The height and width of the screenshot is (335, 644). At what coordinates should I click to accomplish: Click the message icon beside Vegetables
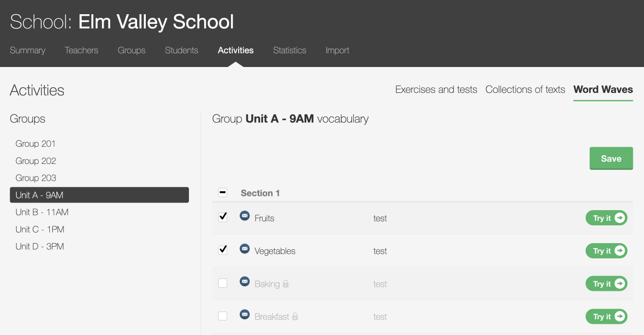click(x=244, y=249)
